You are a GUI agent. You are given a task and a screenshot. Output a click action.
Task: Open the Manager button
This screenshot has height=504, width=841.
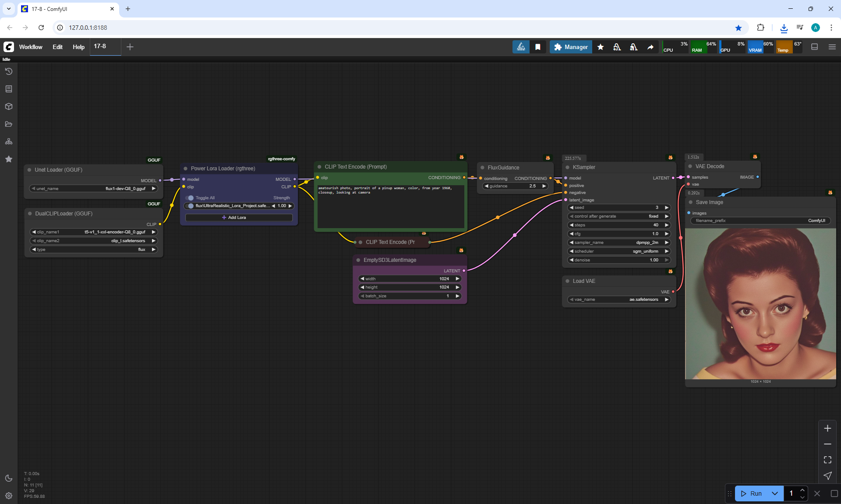tap(571, 47)
